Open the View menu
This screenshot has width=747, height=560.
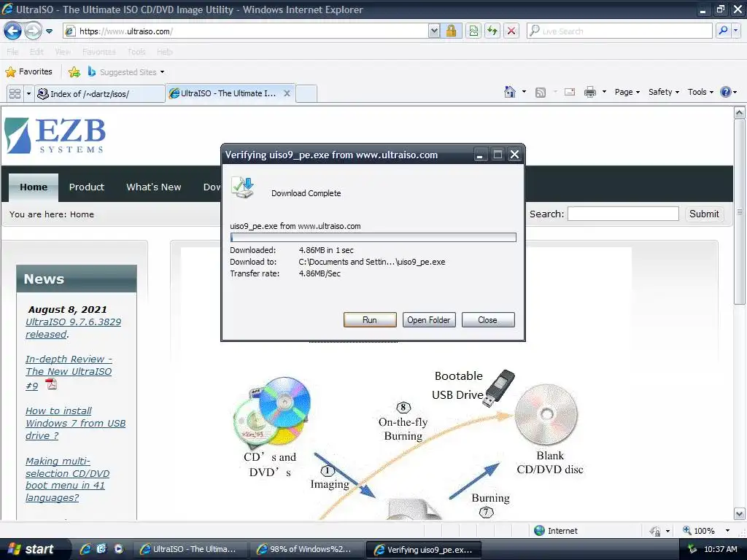point(63,52)
